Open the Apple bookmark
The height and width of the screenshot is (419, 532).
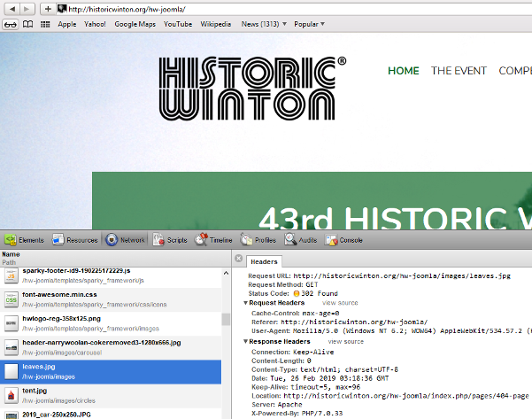tap(67, 24)
